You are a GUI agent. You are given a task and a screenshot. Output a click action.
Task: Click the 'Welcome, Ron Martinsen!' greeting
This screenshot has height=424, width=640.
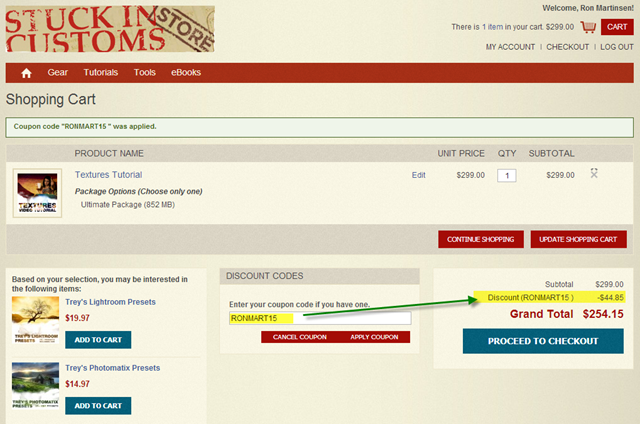(588, 8)
